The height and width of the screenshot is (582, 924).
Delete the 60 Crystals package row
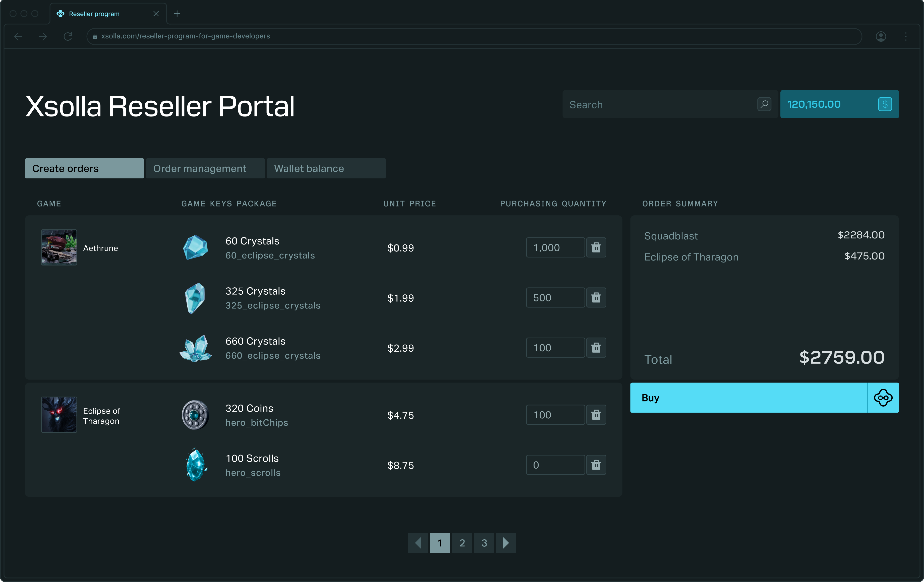(596, 247)
